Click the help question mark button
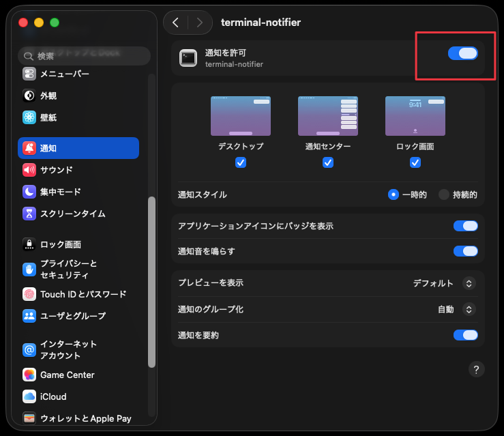Image resolution: width=504 pixels, height=436 pixels. [476, 369]
